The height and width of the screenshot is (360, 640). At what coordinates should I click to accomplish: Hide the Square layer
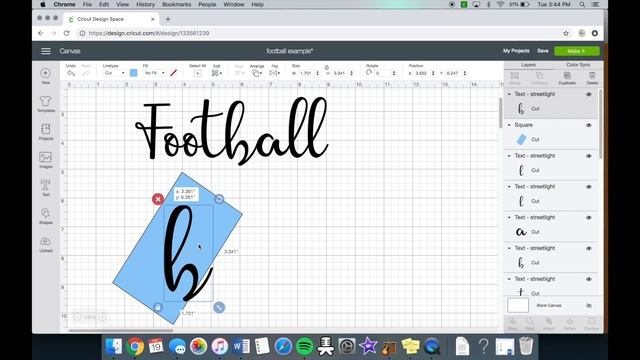pyautogui.click(x=589, y=125)
